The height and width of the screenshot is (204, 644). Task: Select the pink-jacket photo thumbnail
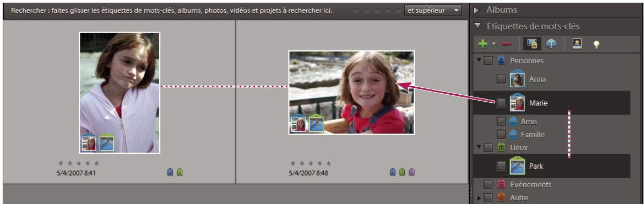pyautogui.click(x=120, y=93)
